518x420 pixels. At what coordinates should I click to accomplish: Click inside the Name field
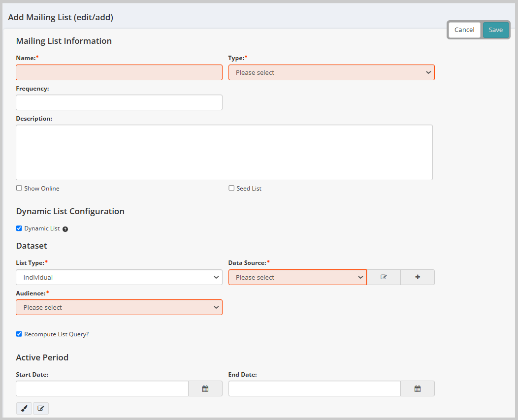(119, 72)
